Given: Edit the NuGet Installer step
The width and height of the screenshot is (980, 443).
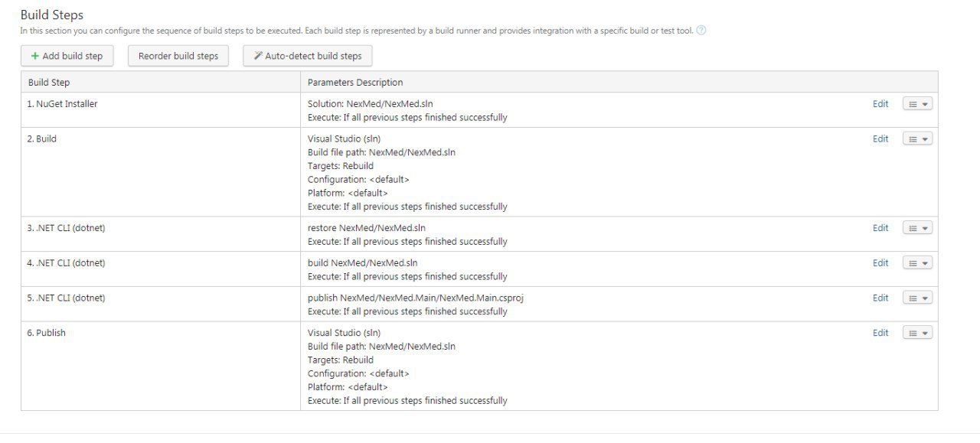Looking at the screenshot, I should point(880,104).
